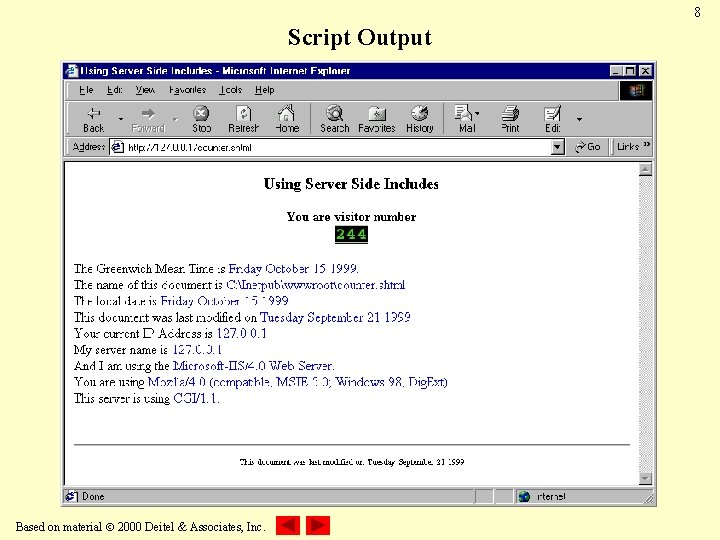Click the scrollbar up arrow
This screenshot has width=720, height=540.
pyautogui.click(x=645, y=170)
